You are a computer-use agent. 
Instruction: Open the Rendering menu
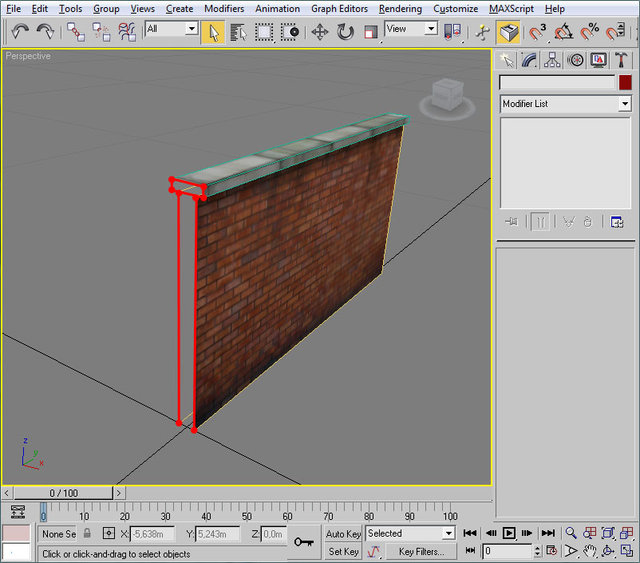400,9
